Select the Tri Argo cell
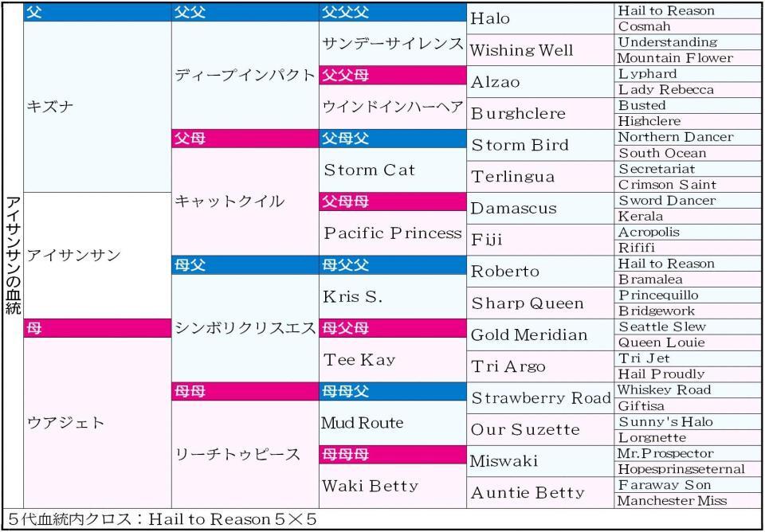The image size is (765, 532). click(x=540, y=366)
